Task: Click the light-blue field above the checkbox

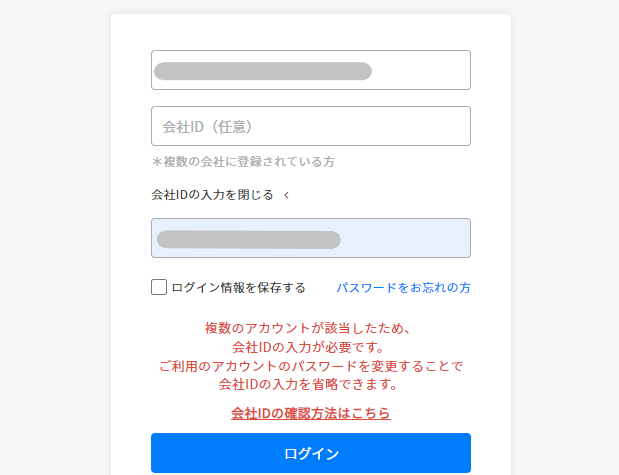Action: click(310, 238)
